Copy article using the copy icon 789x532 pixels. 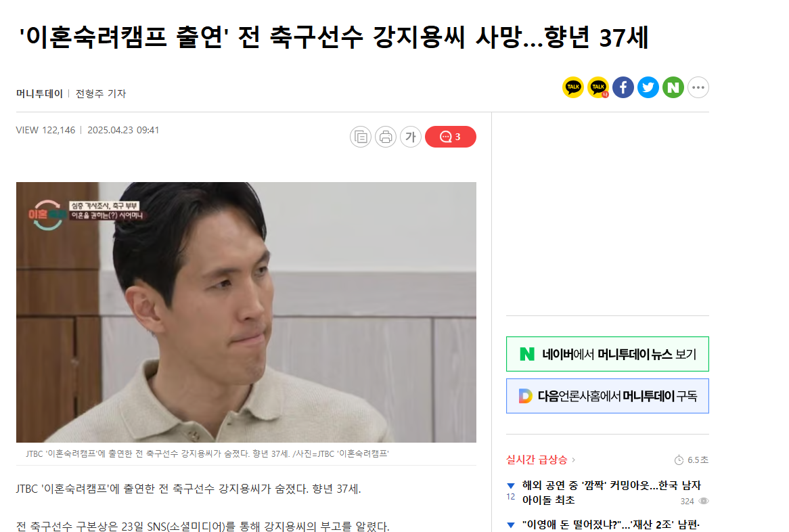pos(361,137)
